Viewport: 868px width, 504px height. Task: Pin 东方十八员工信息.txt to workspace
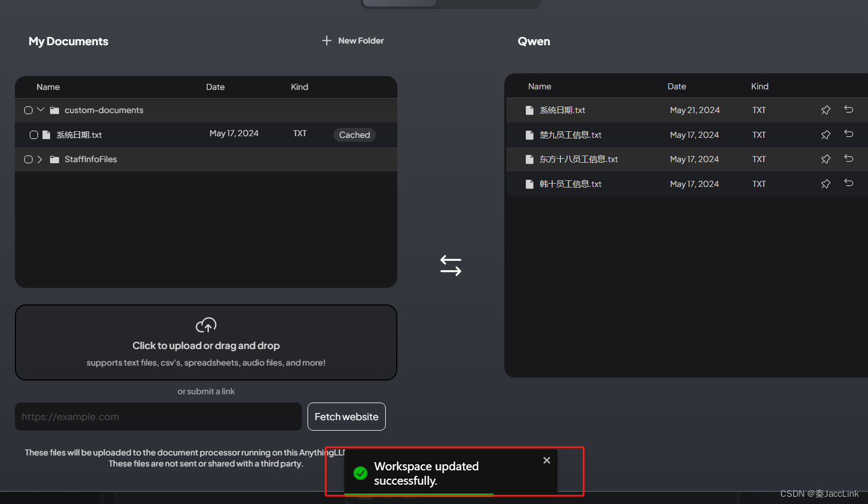[x=826, y=159]
